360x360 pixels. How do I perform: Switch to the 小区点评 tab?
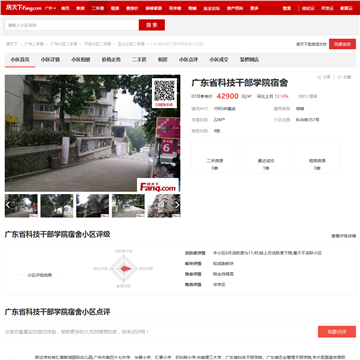point(188,60)
